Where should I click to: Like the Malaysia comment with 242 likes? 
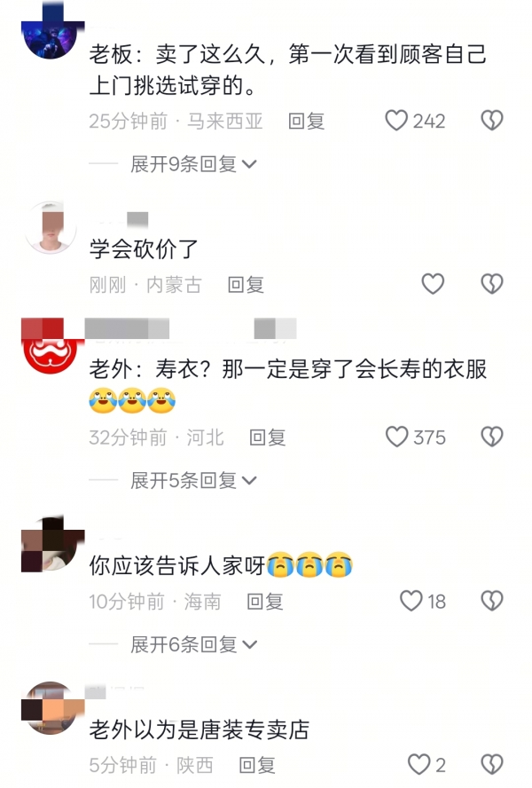(x=395, y=121)
